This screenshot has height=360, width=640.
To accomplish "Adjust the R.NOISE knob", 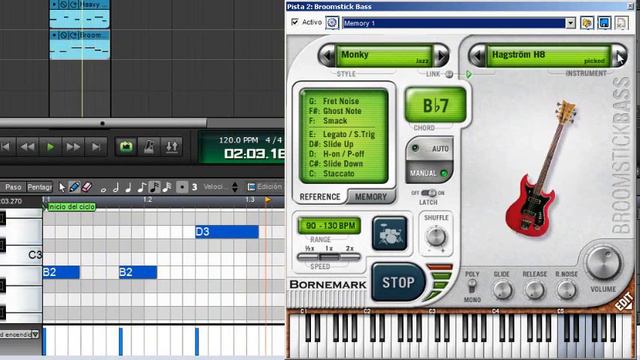I will [566, 290].
